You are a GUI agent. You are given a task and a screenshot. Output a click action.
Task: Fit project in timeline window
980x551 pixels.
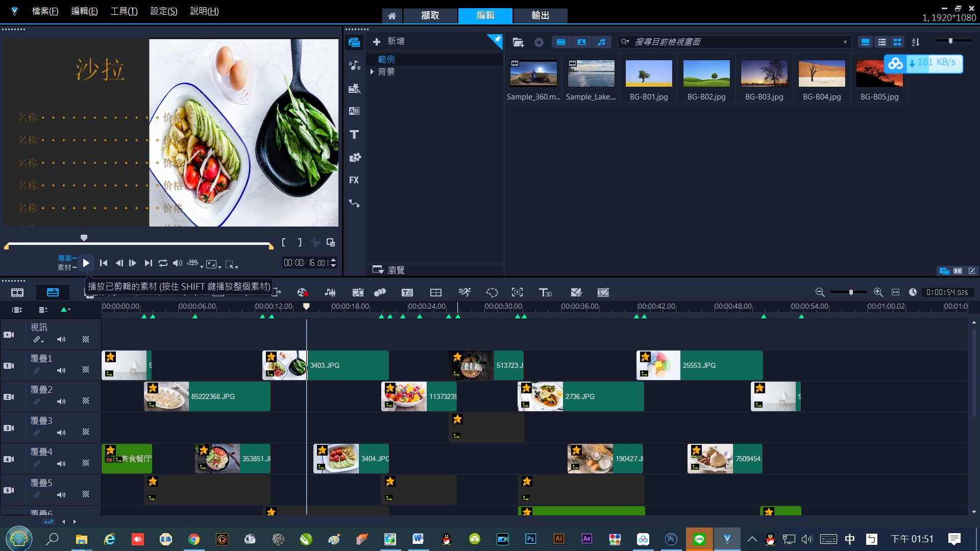895,292
